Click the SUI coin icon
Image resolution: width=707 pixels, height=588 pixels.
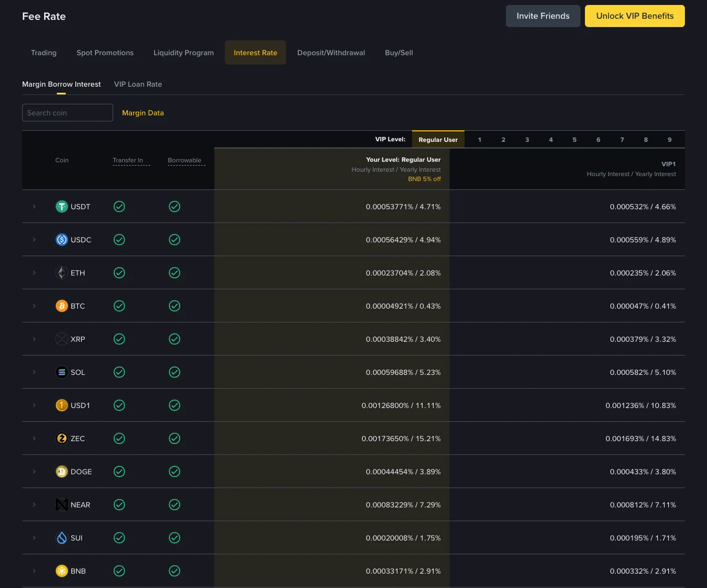pyautogui.click(x=62, y=538)
